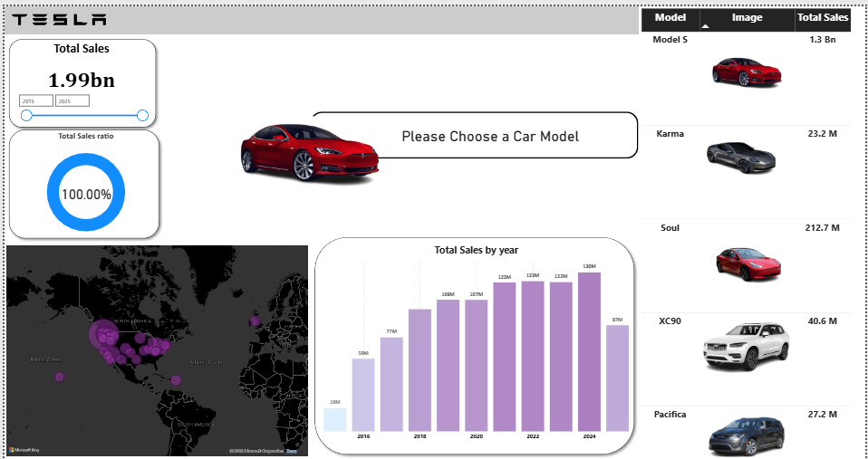Click the Total Sales by year chart title
The width and height of the screenshot is (868, 459).
pyautogui.click(x=476, y=250)
